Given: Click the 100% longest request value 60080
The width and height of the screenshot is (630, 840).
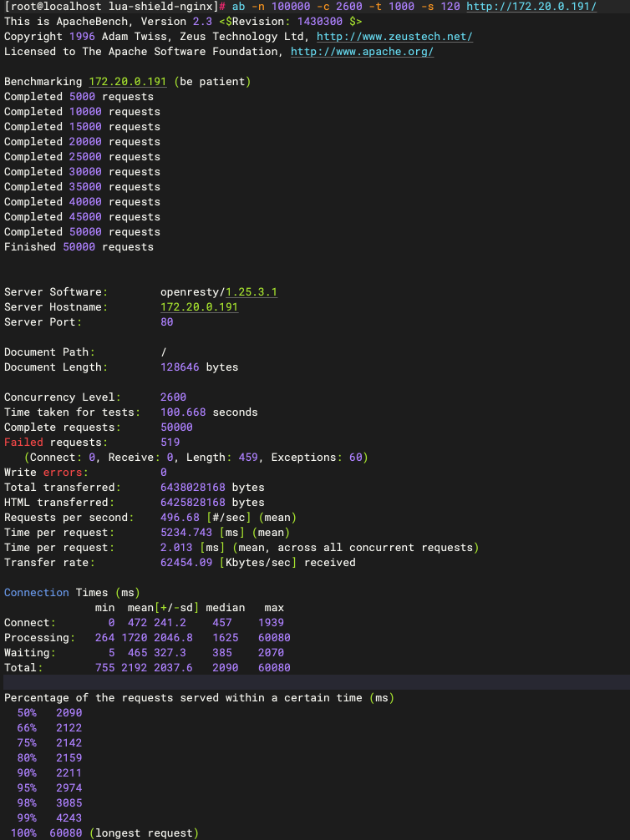Looking at the screenshot, I should [x=66, y=833].
